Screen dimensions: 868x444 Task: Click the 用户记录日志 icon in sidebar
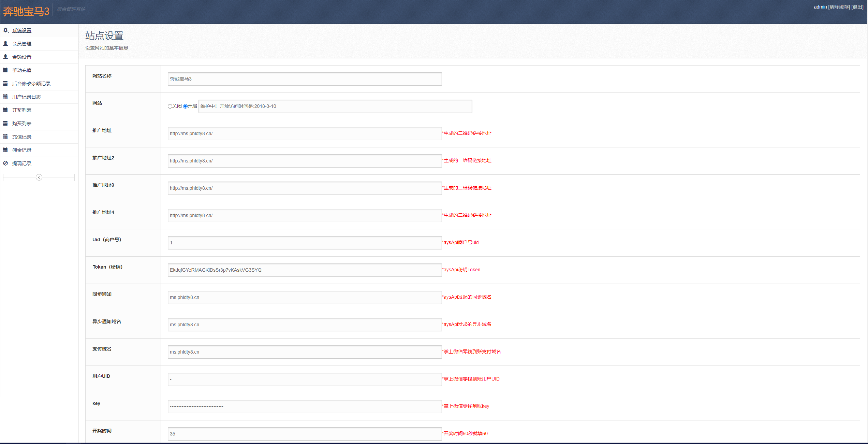[6, 96]
